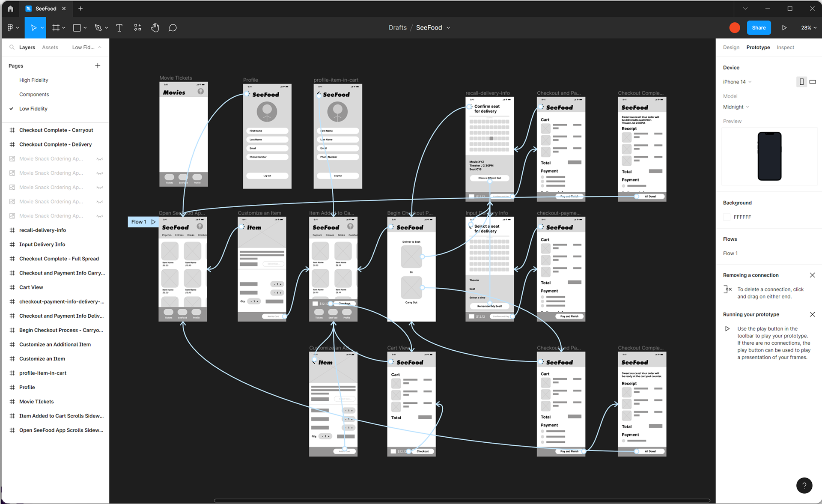The width and height of the screenshot is (822, 504).
Task: Click Flow 1 label on canvas
Action: click(x=139, y=222)
